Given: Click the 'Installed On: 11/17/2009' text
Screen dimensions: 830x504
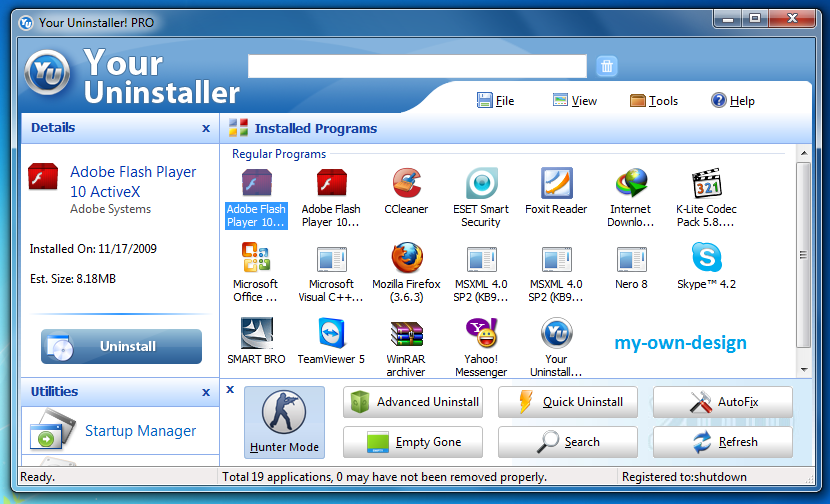Looking at the screenshot, I should coord(93,249).
